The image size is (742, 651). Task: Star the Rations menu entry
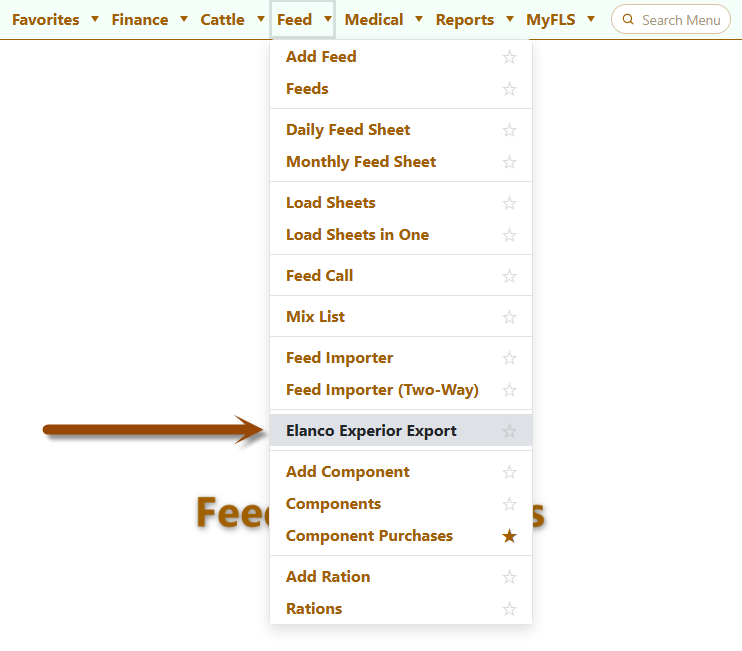click(x=509, y=609)
